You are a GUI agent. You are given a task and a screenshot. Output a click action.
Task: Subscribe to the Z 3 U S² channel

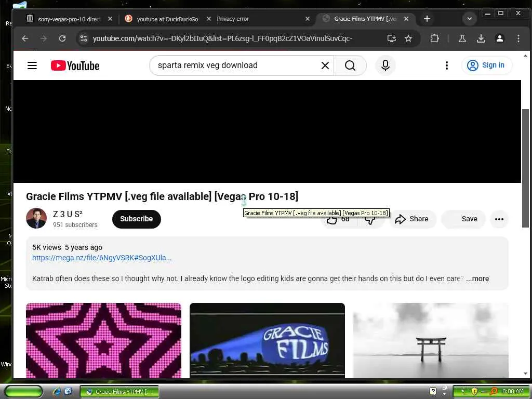tap(137, 219)
